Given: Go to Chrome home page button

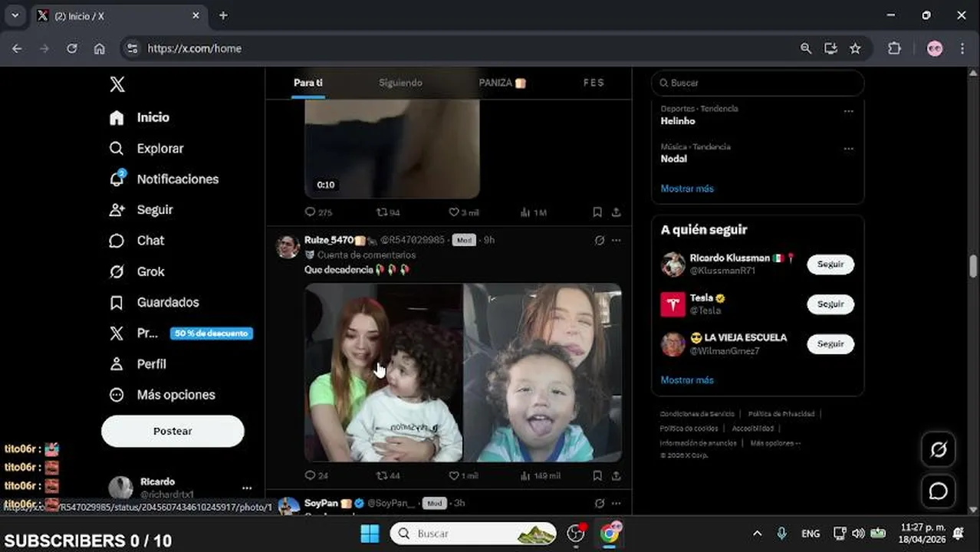Looking at the screenshot, I should pos(99,48).
